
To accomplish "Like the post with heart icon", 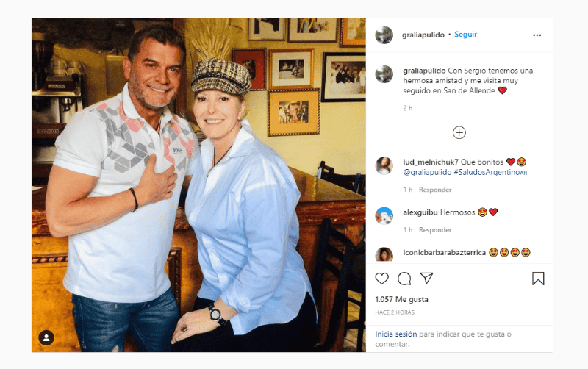I will tap(382, 279).
